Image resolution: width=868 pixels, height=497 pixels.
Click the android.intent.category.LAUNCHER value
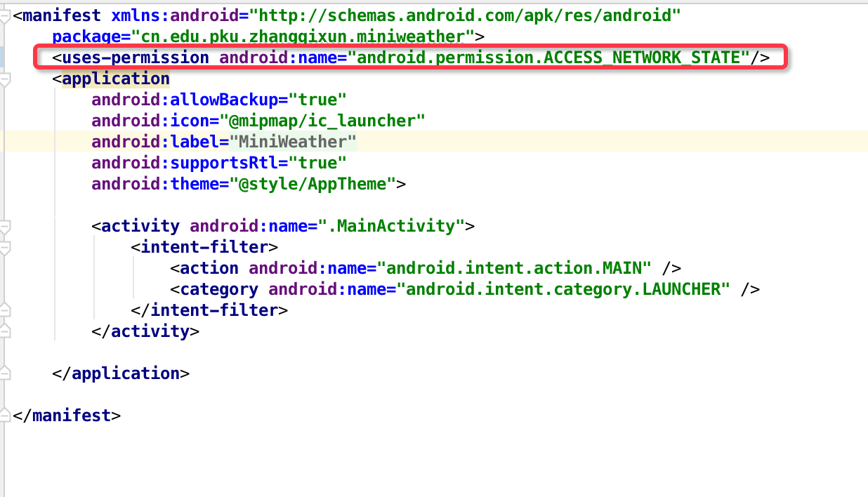(564, 289)
